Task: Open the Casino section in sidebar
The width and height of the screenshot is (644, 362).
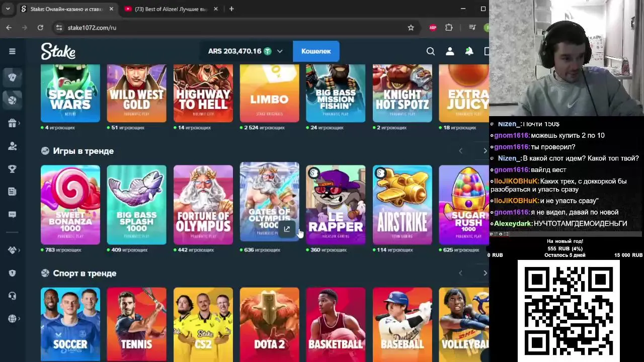Action: [13, 77]
